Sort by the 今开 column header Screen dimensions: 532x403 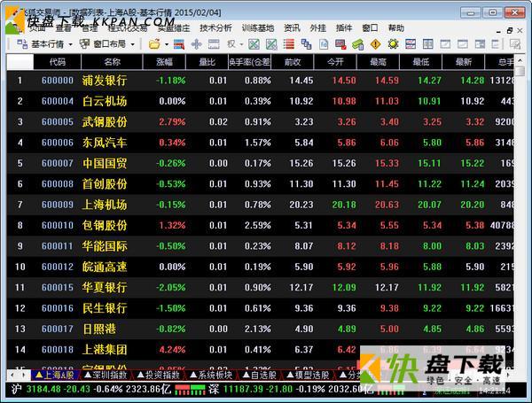point(335,62)
